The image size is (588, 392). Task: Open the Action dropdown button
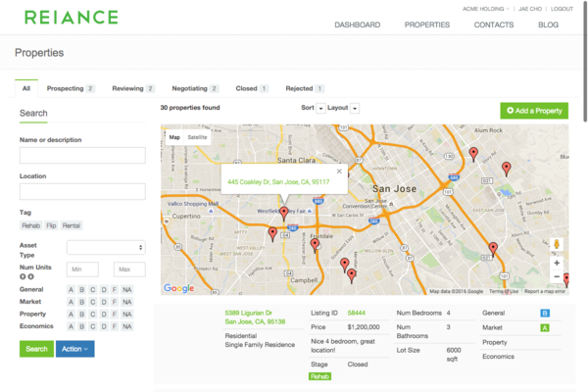(74, 349)
